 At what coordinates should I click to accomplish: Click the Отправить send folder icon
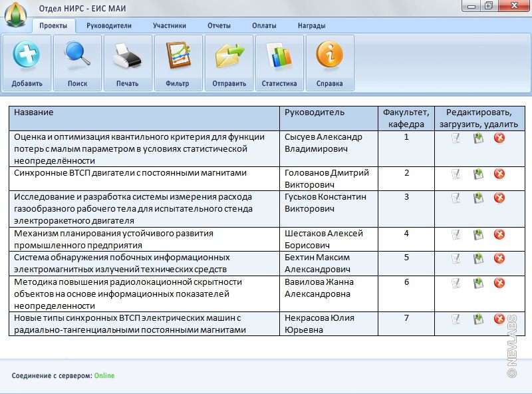[229, 56]
